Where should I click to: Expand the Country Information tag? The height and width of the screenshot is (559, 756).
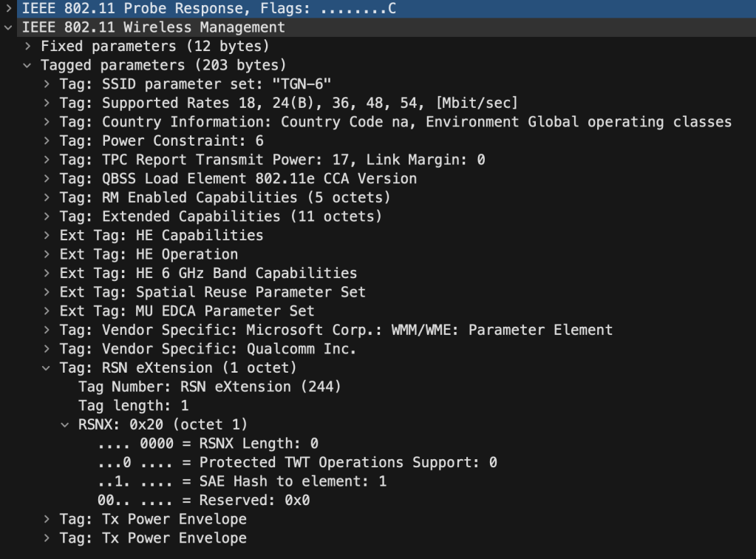pyautogui.click(x=47, y=122)
